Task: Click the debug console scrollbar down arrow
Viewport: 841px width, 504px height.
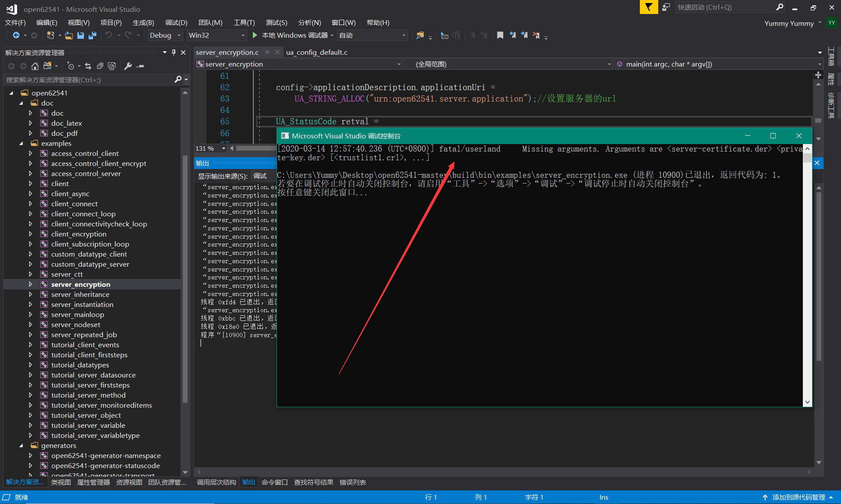Action: (807, 402)
